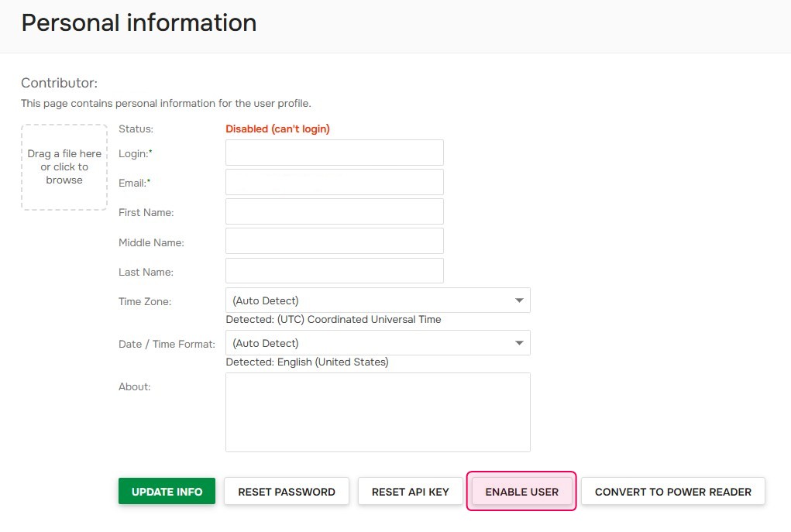
Task: Click inside the Email input field
Action: [334, 181]
